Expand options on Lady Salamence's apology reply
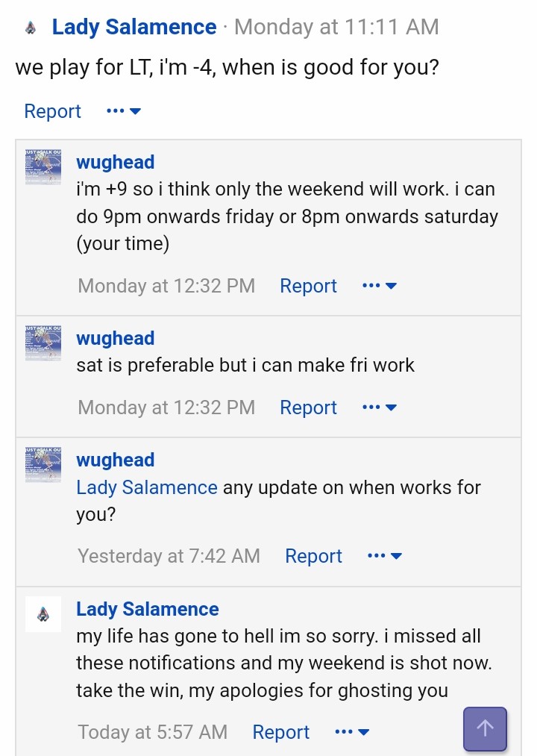Image resolution: width=537 pixels, height=756 pixels. tap(352, 732)
